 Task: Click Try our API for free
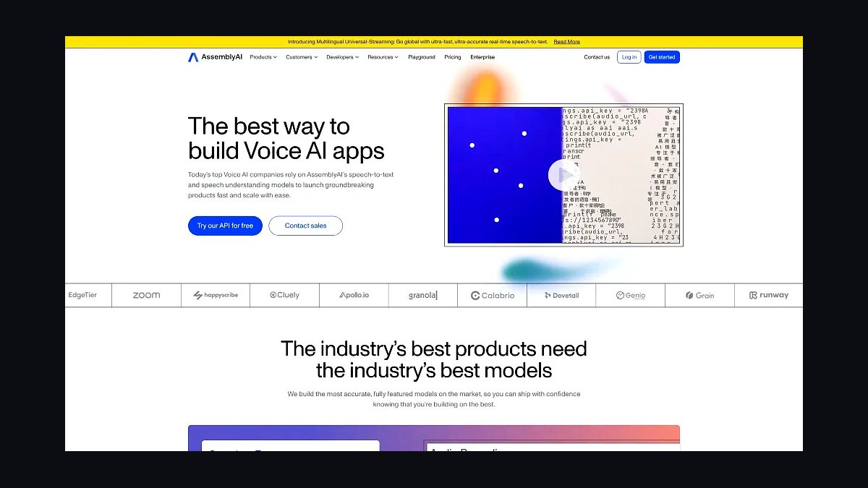pos(225,226)
